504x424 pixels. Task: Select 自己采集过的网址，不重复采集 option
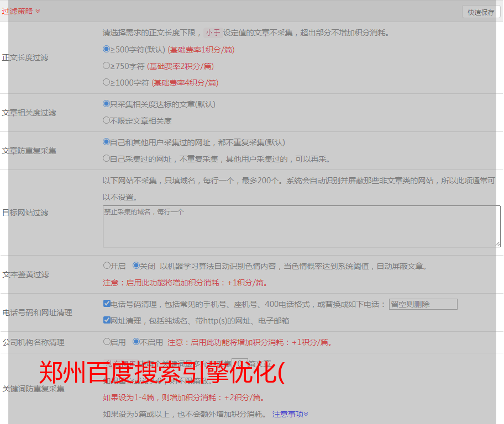pos(106,158)
